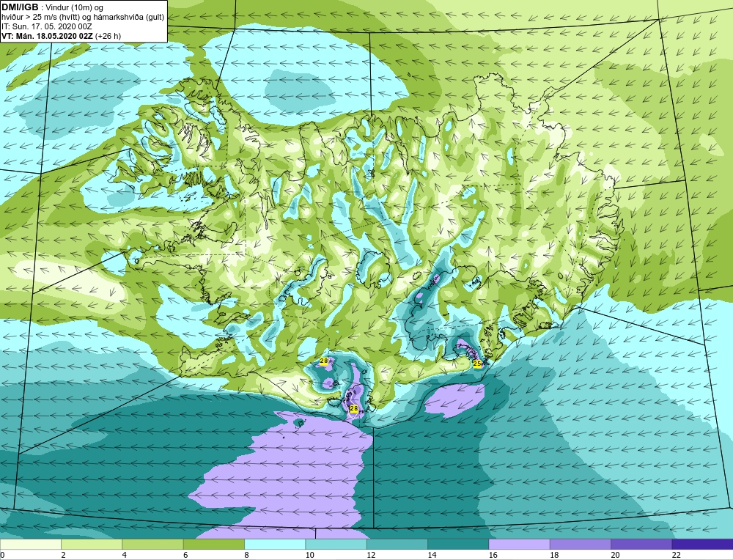Click the 0–2 m/s palest legend swatch
Viewport: 733px width, 560px height.
[30, 545]
